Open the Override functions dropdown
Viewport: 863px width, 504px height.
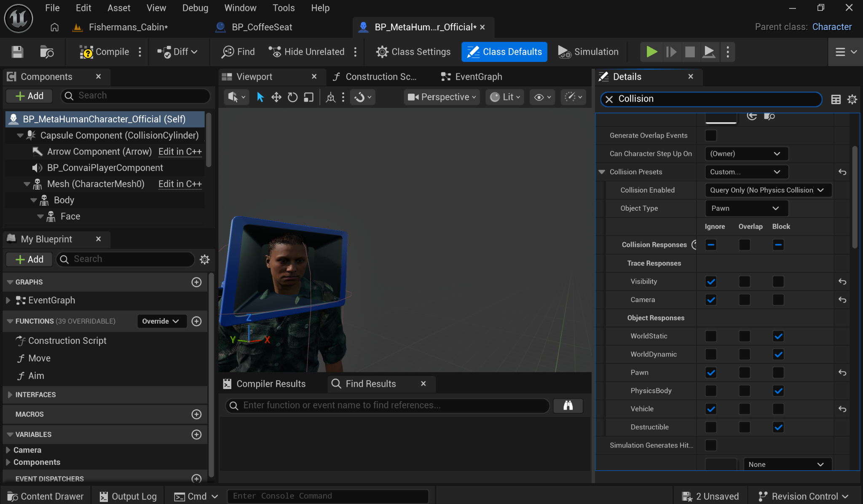point(161,321)
